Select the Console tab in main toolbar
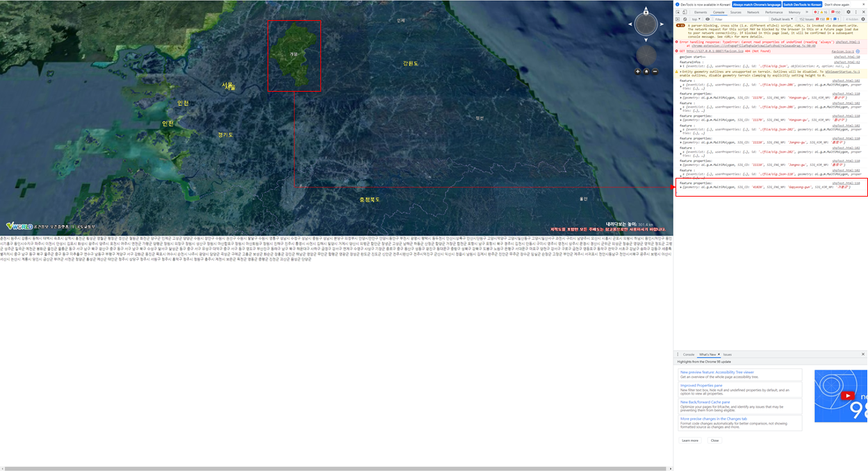 [x=719, y=12]
